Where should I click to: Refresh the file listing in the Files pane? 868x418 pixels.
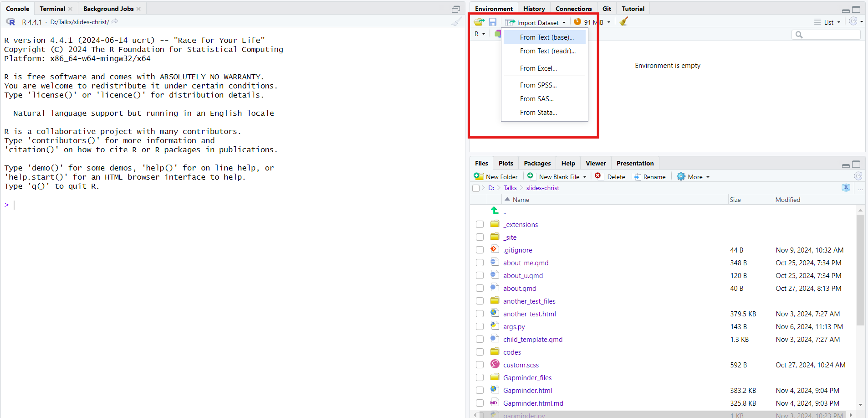(x=858, y=176)
